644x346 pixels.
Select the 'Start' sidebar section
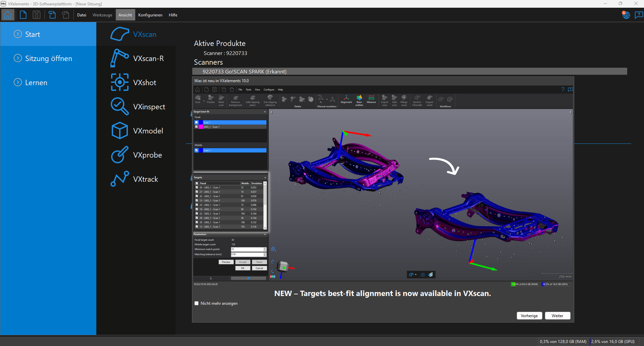click(x=32, y=34)
